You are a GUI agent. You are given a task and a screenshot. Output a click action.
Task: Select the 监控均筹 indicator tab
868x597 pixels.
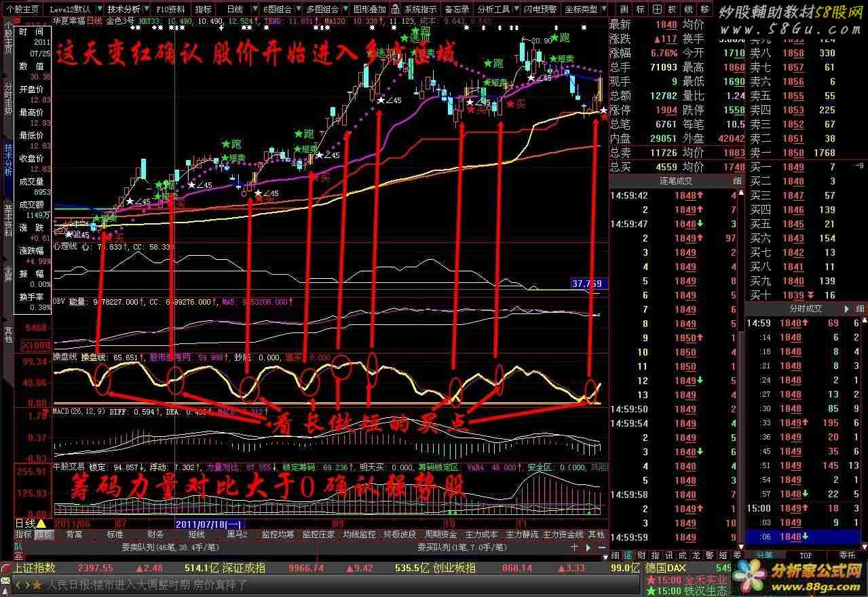(278, 535)
